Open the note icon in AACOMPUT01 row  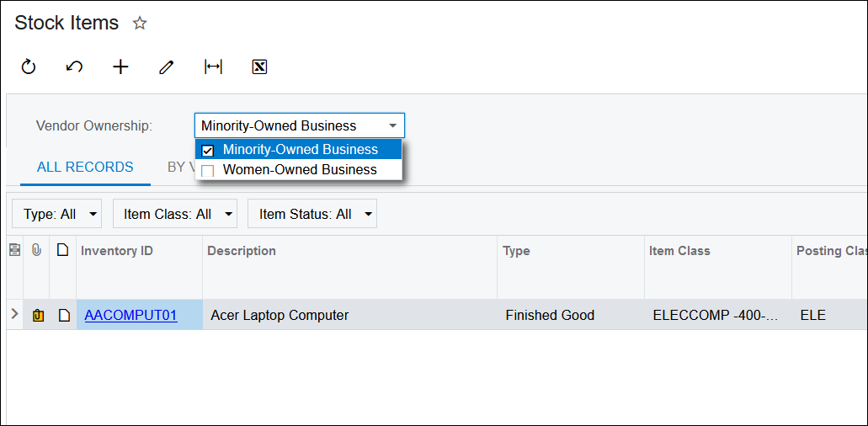coord(63,316)
